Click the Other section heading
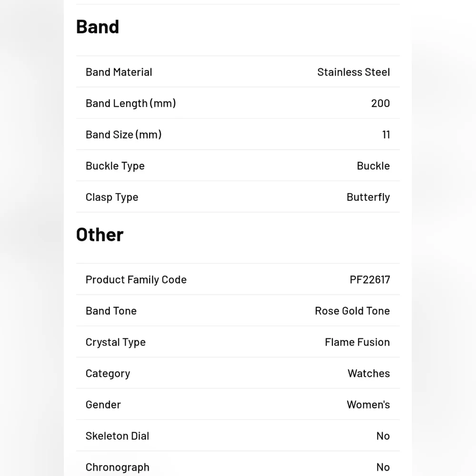The width and height of the screenshot is (476, 476). click(99, 235)
